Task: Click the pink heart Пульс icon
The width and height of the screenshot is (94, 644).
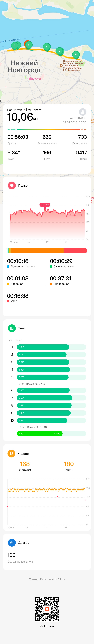Action: coord(12,185)
